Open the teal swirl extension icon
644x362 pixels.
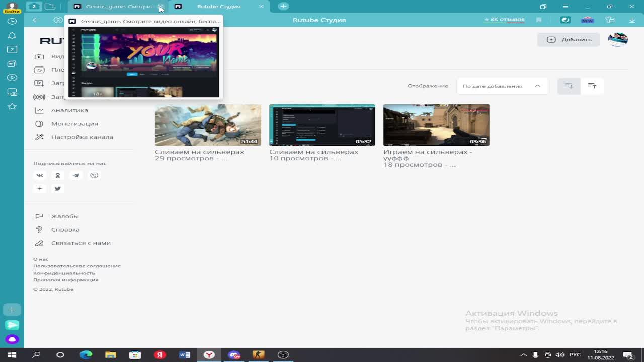click(x=566, y=20)
